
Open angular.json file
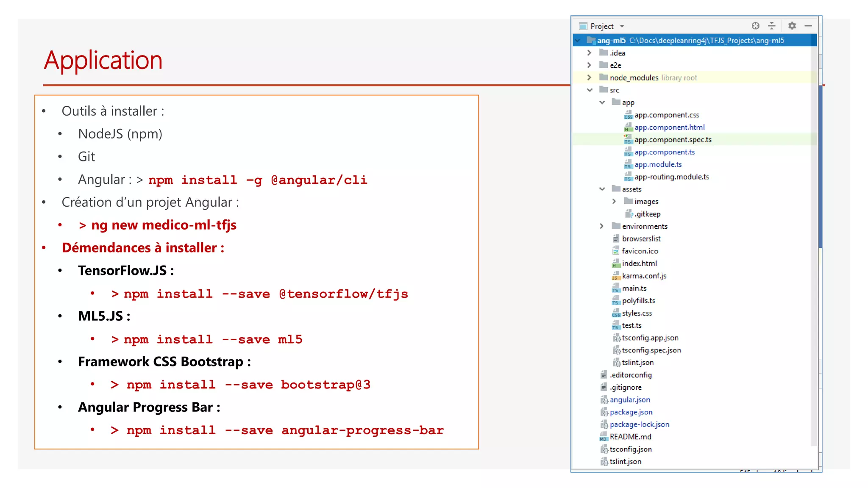tap(629, 399)
